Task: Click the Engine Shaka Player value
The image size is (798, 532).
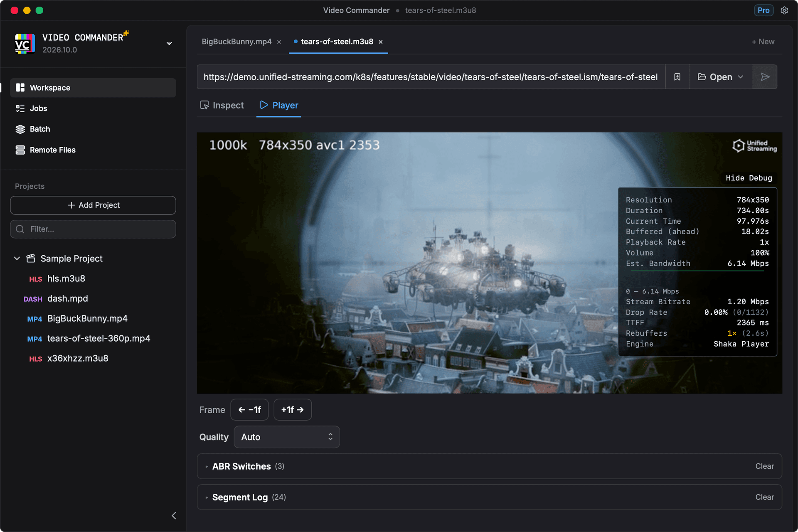Action: point(741,344)
